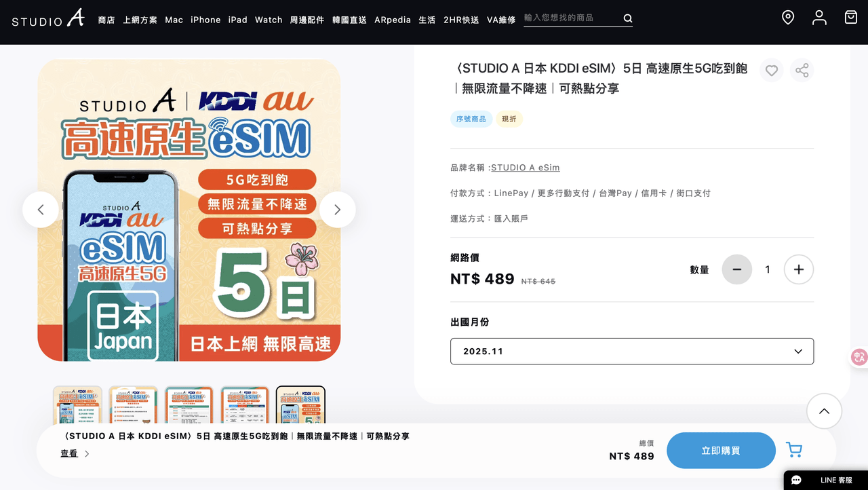Click the product title heading

click(x=599, y=78)
